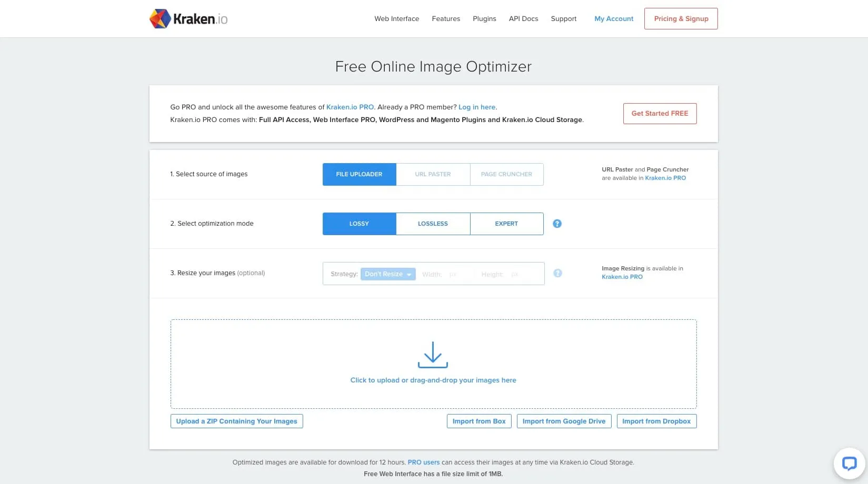Click the Kraken.io logo

(x=188, y=19)
